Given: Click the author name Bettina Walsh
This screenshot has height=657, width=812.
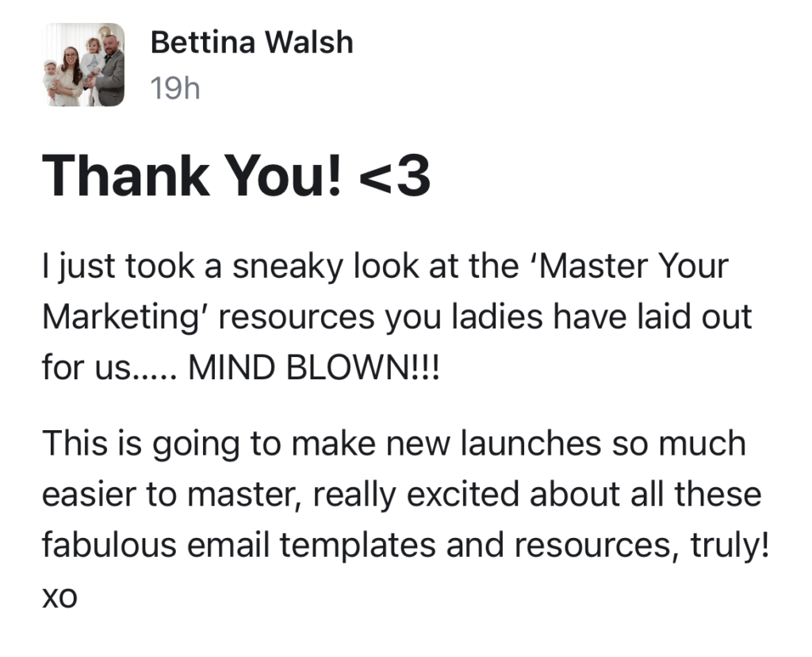Looking at the screenshot, I should (251, 42).
